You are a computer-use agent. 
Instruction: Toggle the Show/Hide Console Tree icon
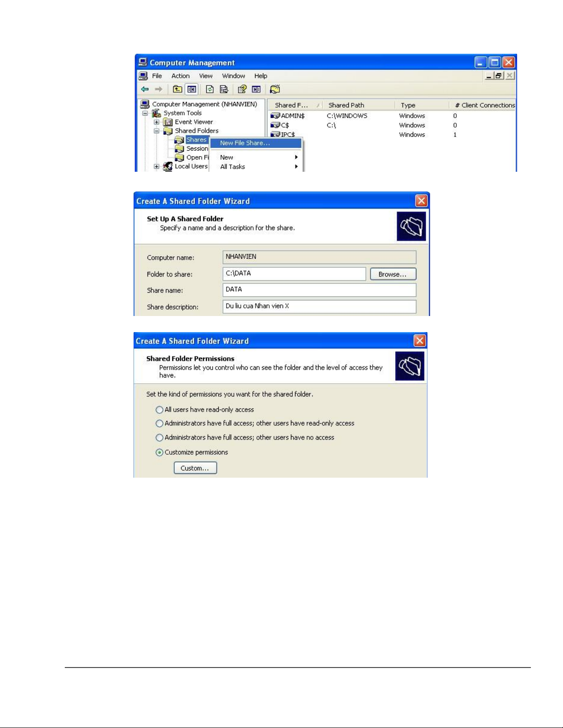[192, 89]
